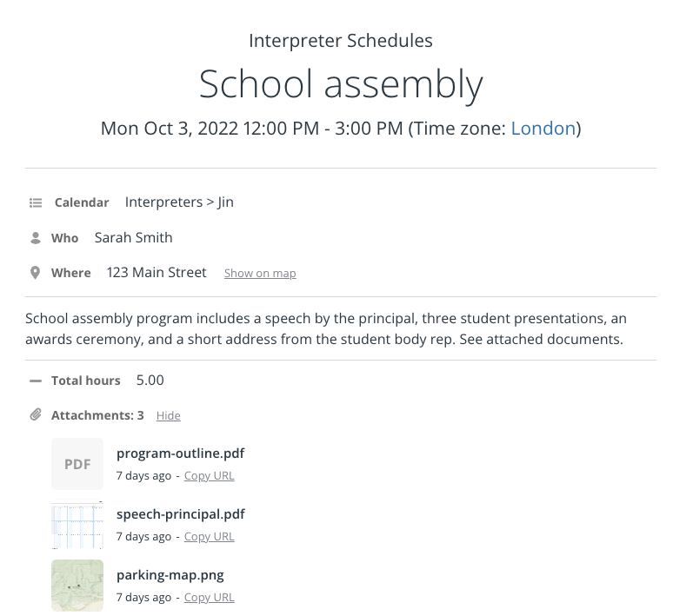This screenshot has height=616, width=673.
Task: Open the London time zone link
Action: click(543, 129)
